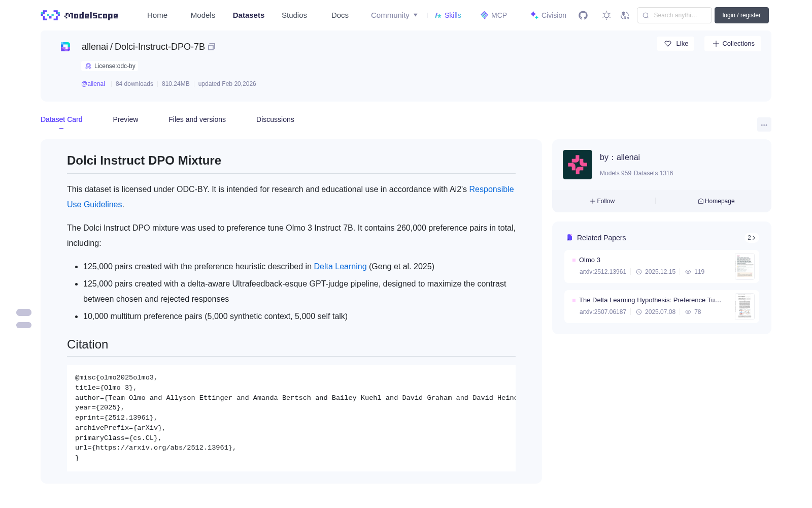Open the Olmo 3 paper title

pos(590,260)
